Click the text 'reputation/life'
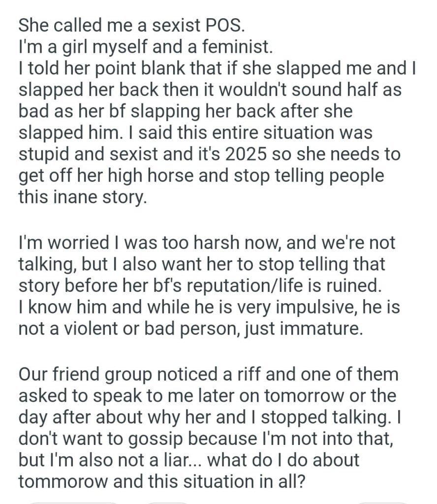Screen dimensions: 437x504 click(258, 286)
